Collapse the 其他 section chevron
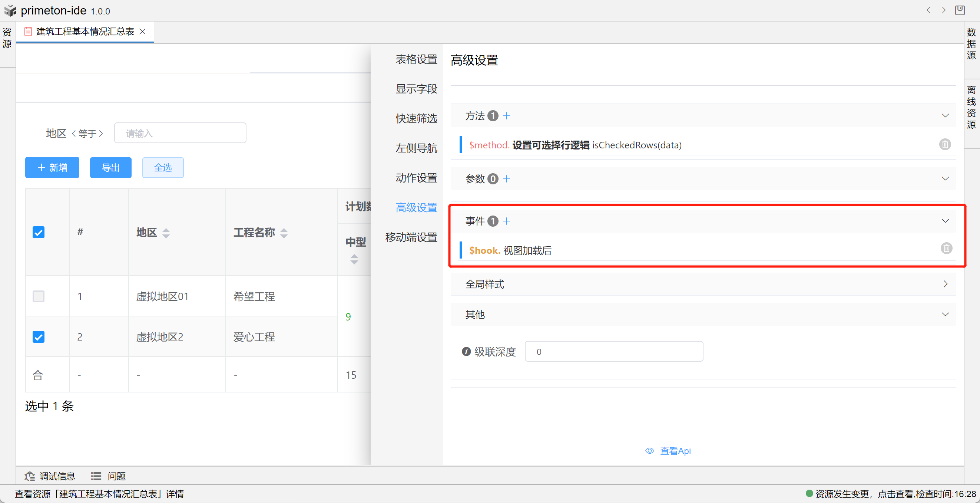Screen dimensions: 980x503 [945, 315]
